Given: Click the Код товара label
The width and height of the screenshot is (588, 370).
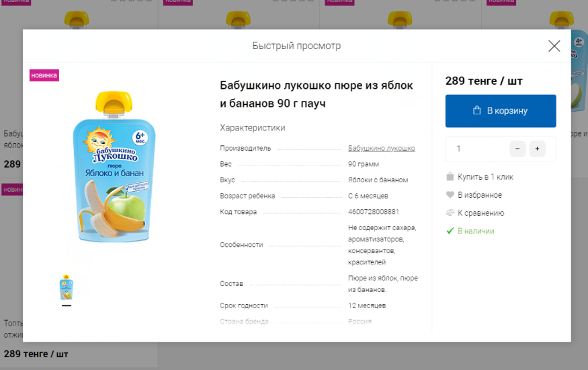Looking at the screenshot, I should 238,212.
